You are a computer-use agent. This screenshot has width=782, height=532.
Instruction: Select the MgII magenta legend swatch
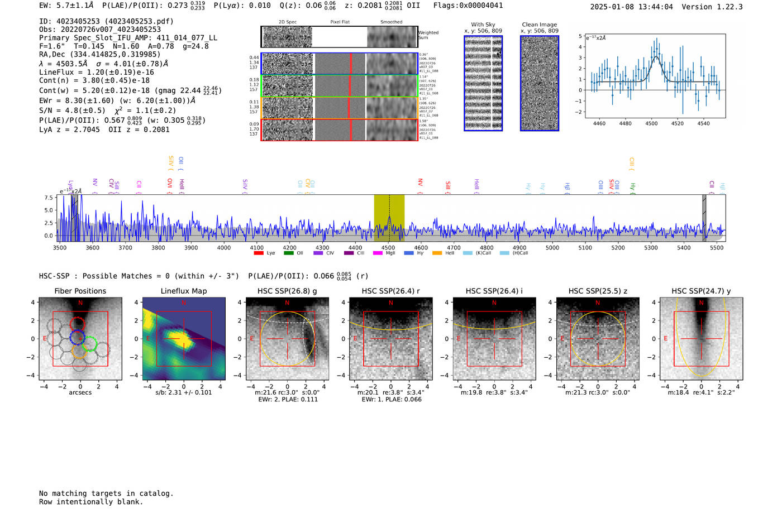378,253
